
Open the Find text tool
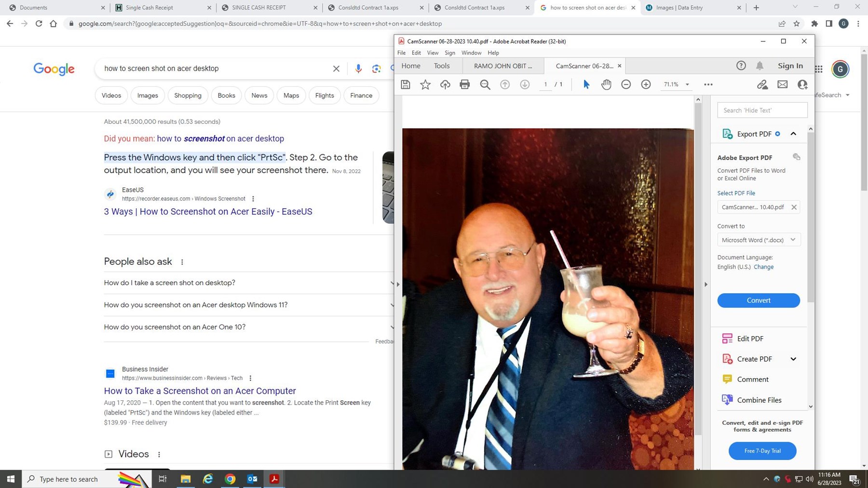(485, 84)
